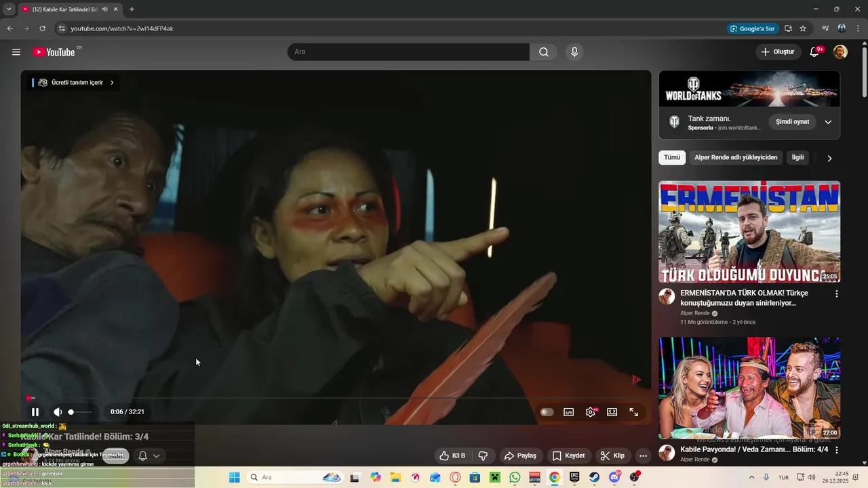Bookmark this page with the star
The image size is (868, 488).
point(803,28)
